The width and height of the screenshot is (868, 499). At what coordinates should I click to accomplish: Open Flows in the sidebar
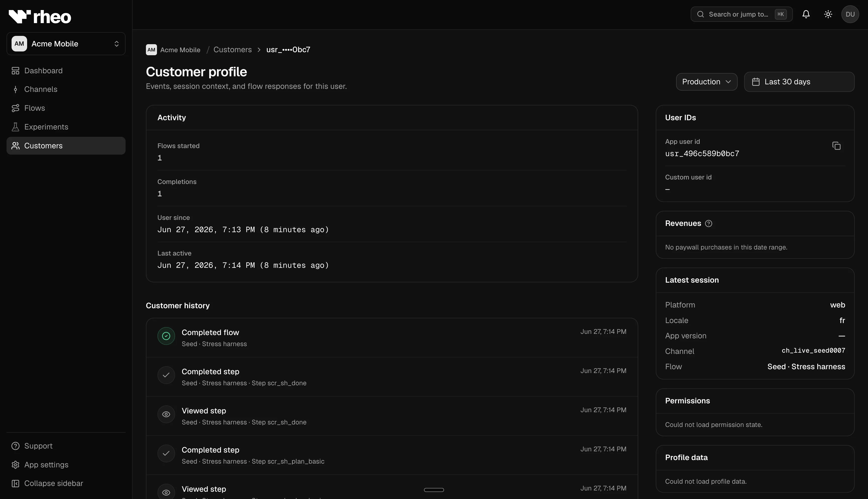pyautogui.click(x=66, y=108)
